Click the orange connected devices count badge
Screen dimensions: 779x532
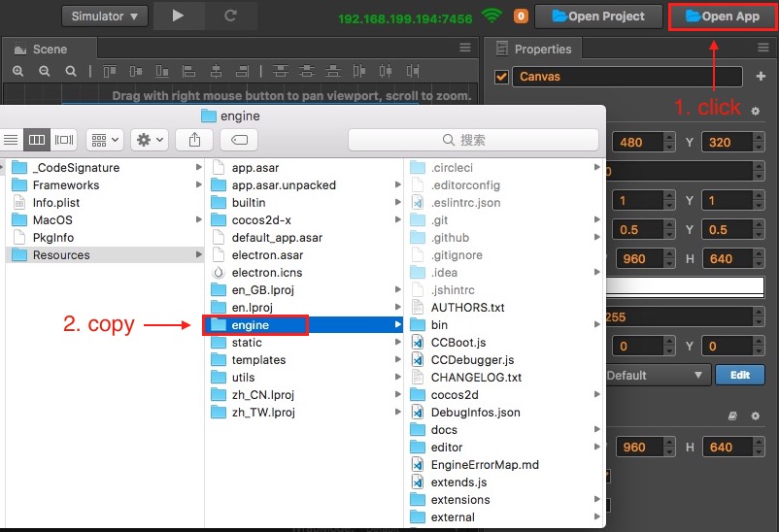(x=521, y=17)
